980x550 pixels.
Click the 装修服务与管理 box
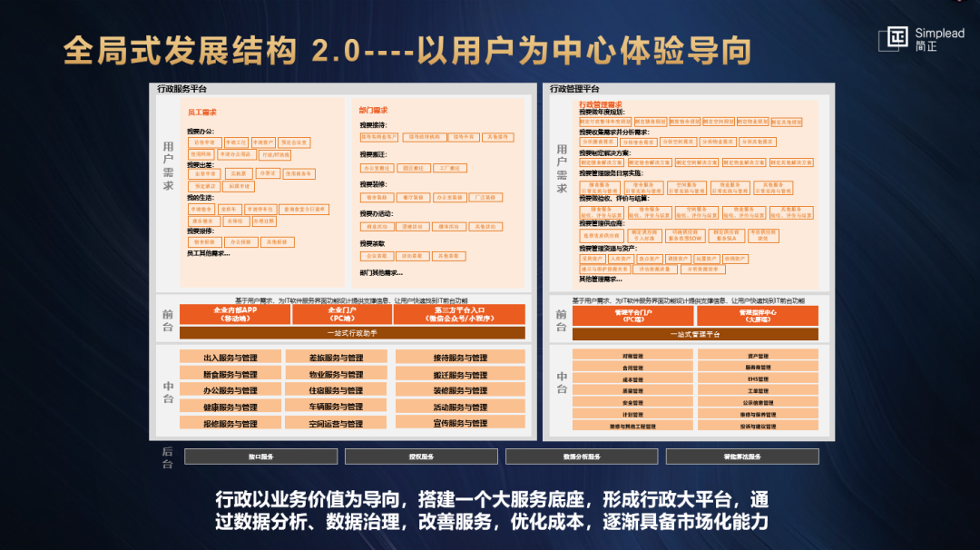460,390
